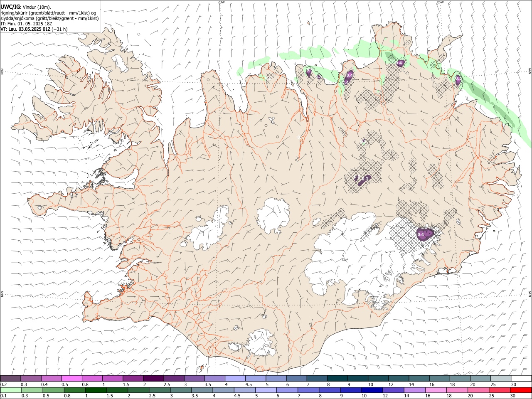
Task: Click the 25 mm crimson rainfall legend swatch
Action: 499,390
